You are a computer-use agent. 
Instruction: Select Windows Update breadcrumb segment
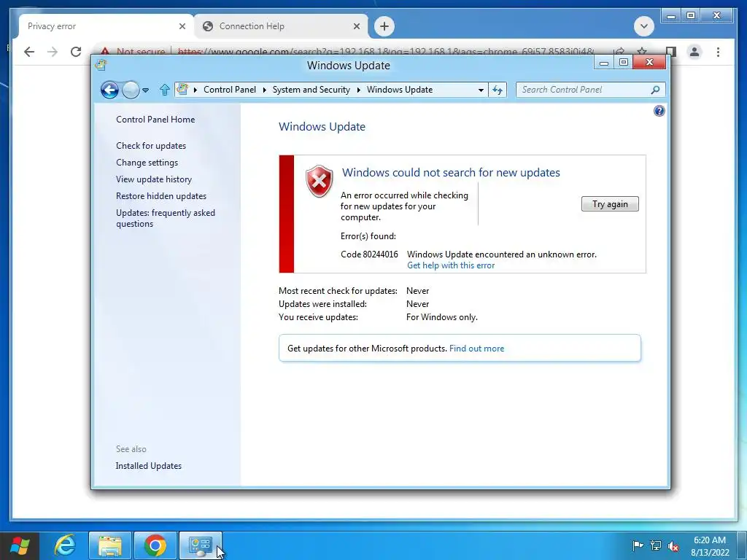(400, 90)
